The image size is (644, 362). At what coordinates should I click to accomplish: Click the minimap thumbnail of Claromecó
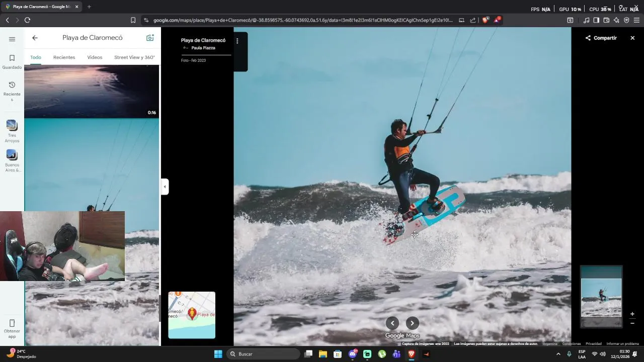[192, 315]
